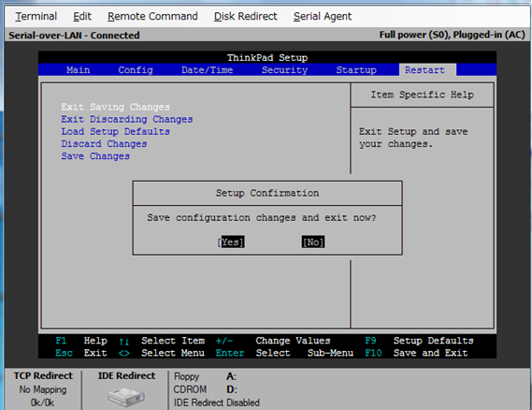Click the Select Item arrows hint
Screen dimensions: 532x410
click(x=162, y=341)
